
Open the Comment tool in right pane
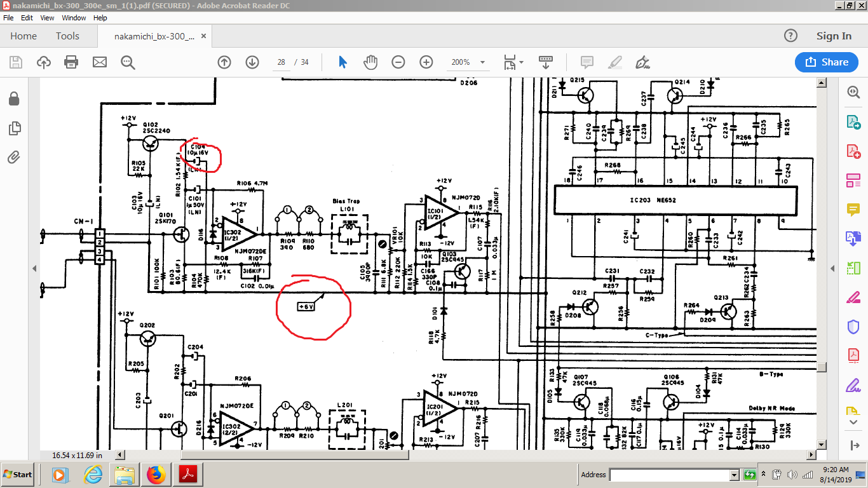pyautogui.click(x=853, y=210)
